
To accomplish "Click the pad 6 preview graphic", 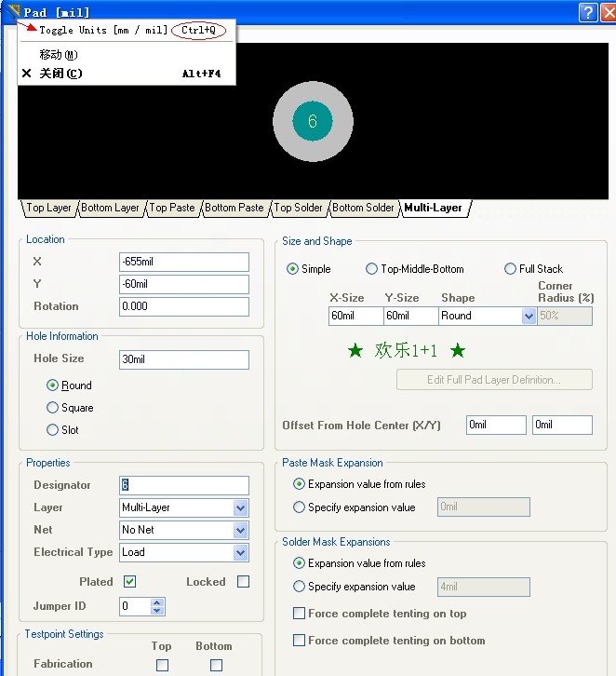I will (x=313, y=122).
